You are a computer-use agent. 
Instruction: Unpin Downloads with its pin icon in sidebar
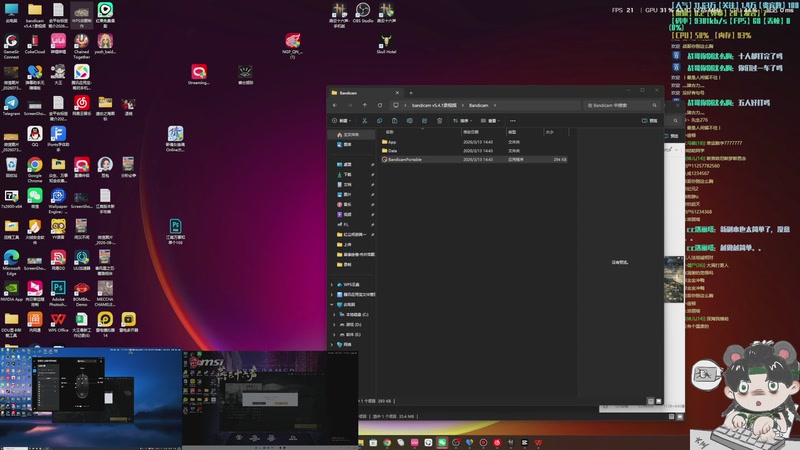[x=372, y=174]
